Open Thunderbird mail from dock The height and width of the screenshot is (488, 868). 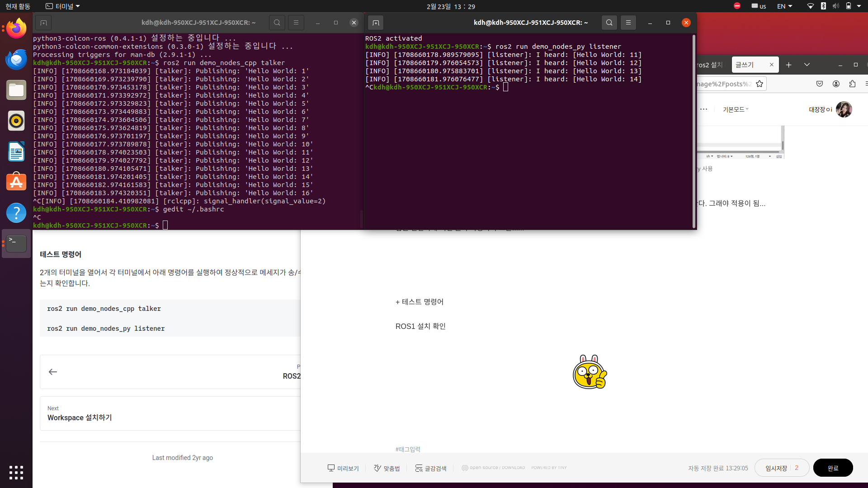16,59
